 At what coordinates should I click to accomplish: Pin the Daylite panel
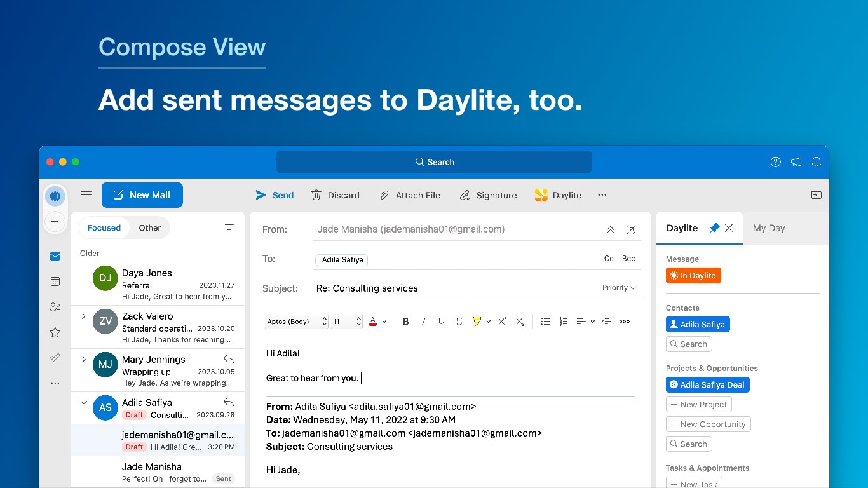(715, 228)
